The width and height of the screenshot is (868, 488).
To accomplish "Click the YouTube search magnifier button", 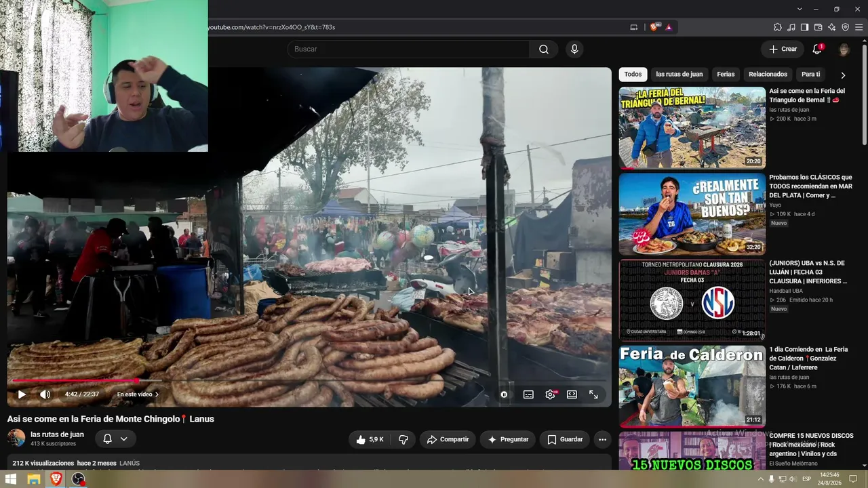I will click(544, 49).
